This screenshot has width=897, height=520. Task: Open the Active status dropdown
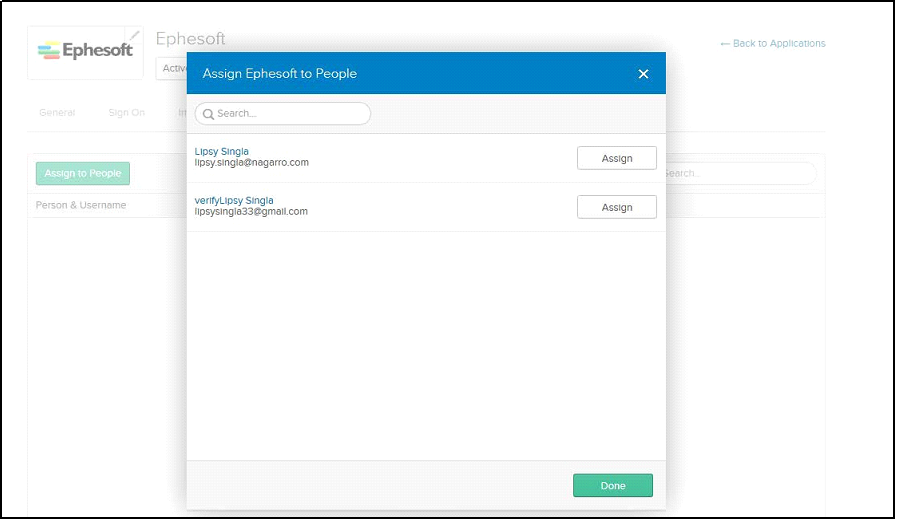[x=172, y=69]
